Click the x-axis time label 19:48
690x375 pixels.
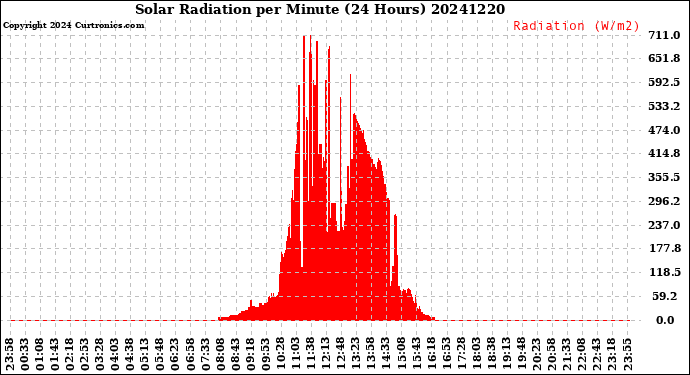(x=522, y=355)
